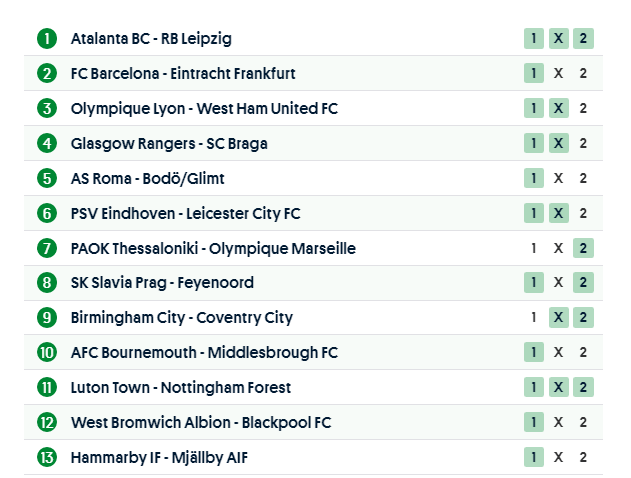
Task: Deselect the X pick for Birmingham City match
Action: 559,318
